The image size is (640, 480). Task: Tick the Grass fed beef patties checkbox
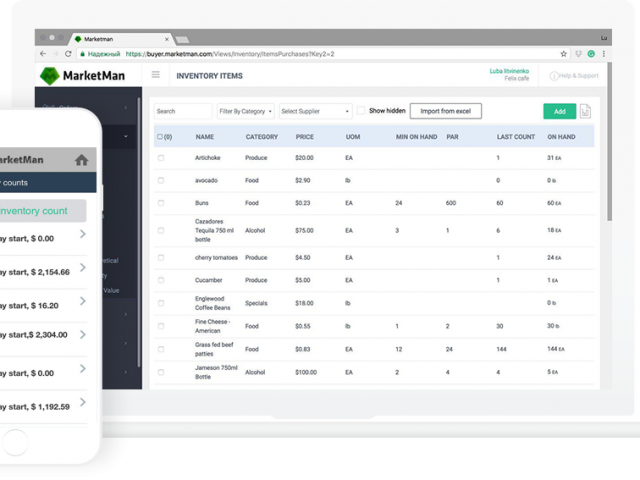[x=161, y=349]
